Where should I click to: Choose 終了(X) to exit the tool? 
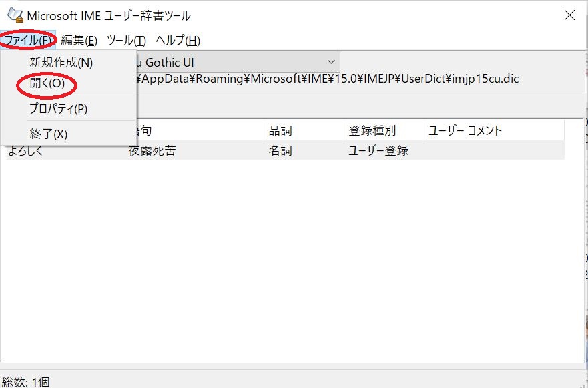pos(69,134)
